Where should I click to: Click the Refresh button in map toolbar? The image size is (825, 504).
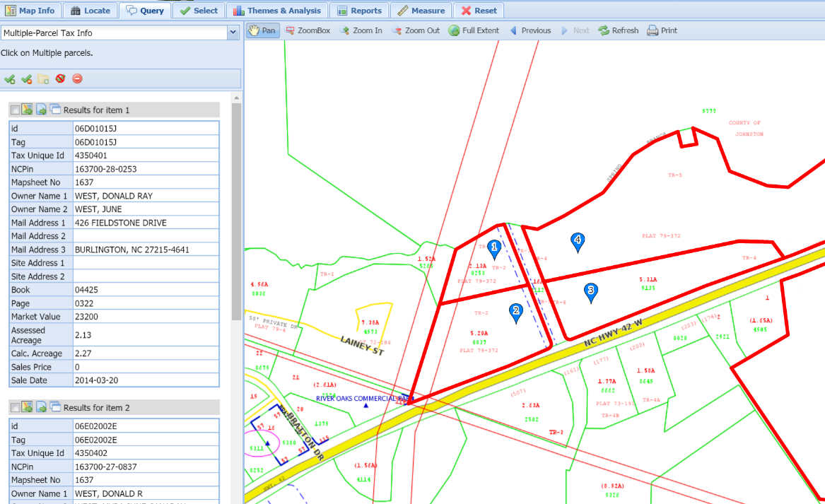click(x=618, y=30)
